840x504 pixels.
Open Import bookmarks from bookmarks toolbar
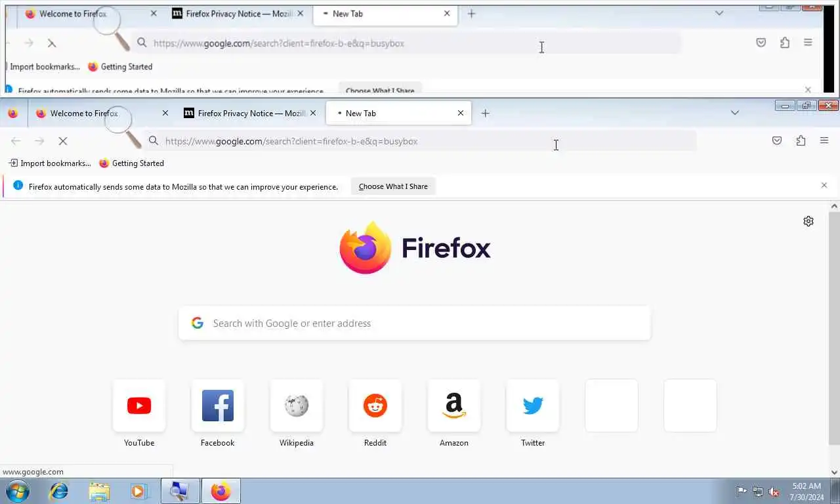(49, 163)
